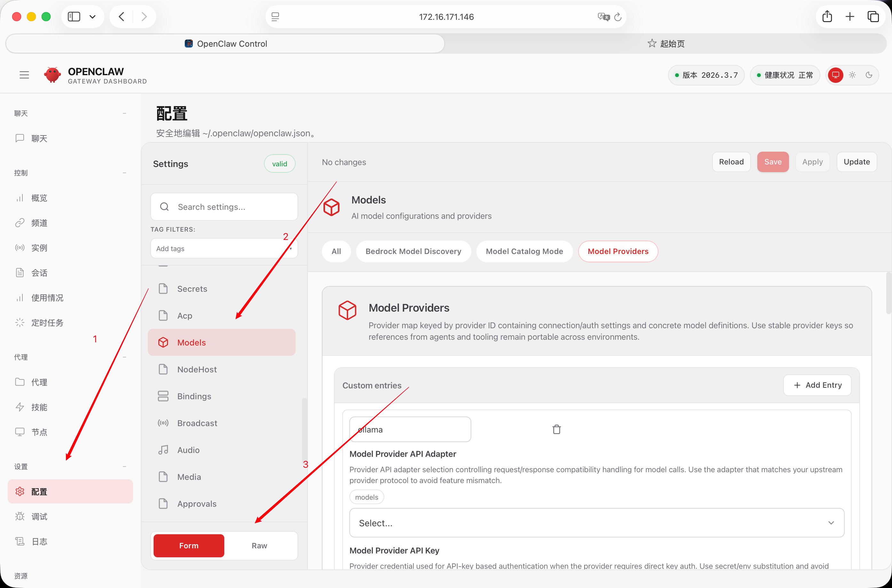Open the Add tags filter dropdown

point(224,249)
